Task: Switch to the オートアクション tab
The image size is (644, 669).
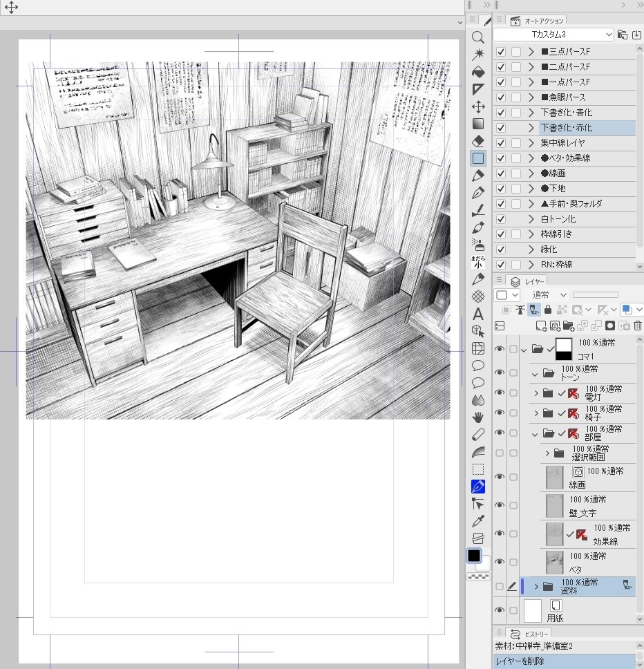Action: (536, 21)
